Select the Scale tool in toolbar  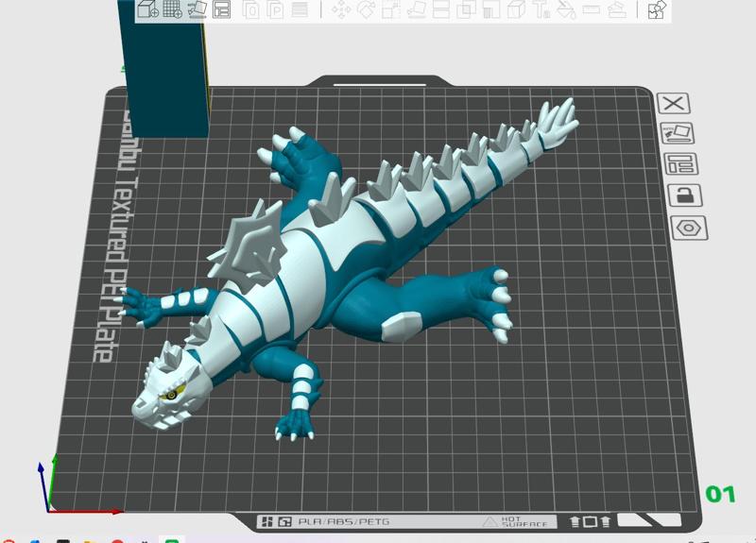click(x=390, y=10)
